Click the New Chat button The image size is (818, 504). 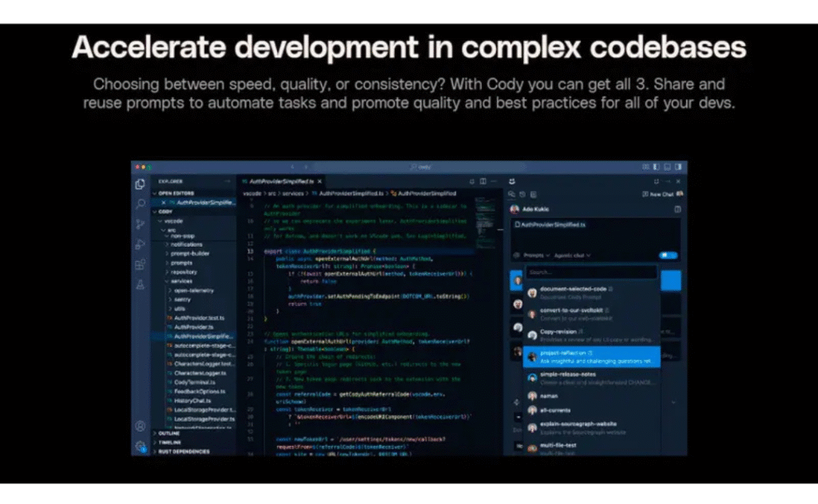(659, 194)
